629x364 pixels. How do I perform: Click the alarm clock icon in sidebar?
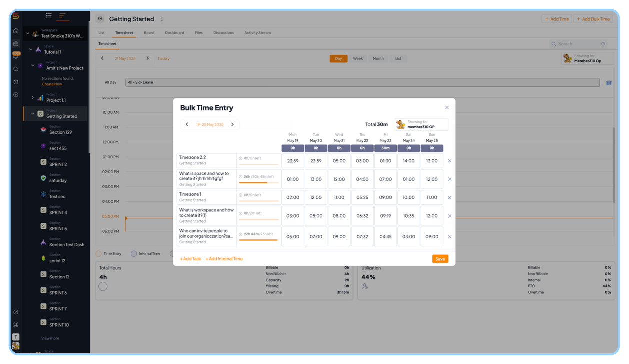click(x=16, y=82)
